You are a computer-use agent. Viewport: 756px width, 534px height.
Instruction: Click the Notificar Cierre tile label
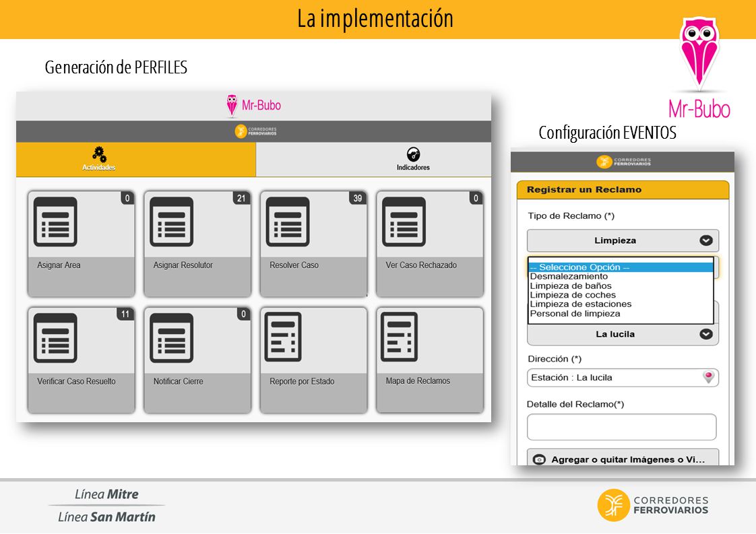pyautogui.click(x=179, y=381)
